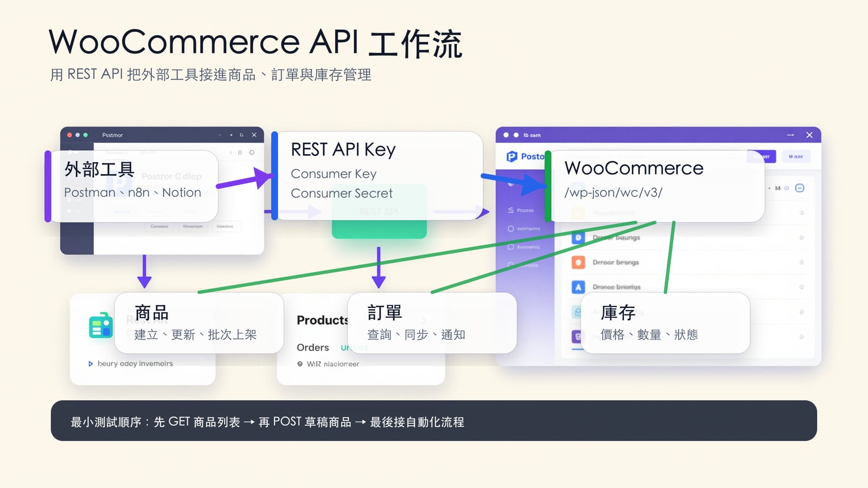This screenshot has height=488, width=868.
Task: Click the circle icon in Postmor window header
Action: point(252,152)
